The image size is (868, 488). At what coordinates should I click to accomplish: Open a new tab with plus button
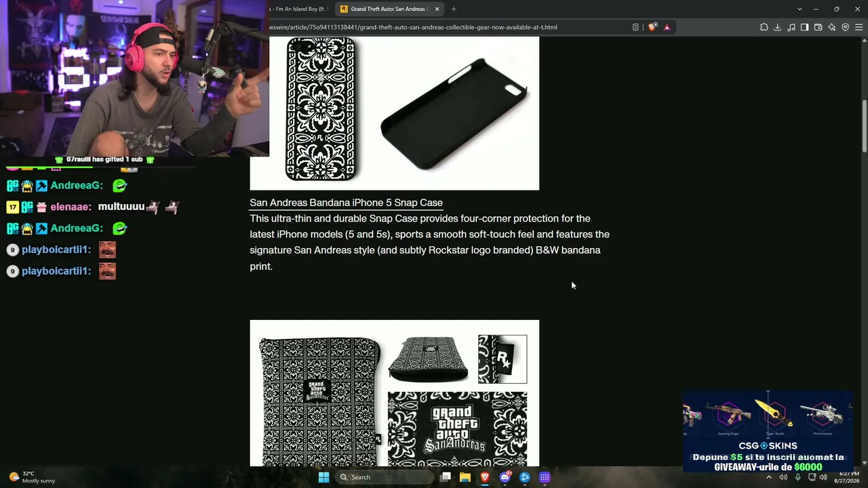click(x=454, y=9)
